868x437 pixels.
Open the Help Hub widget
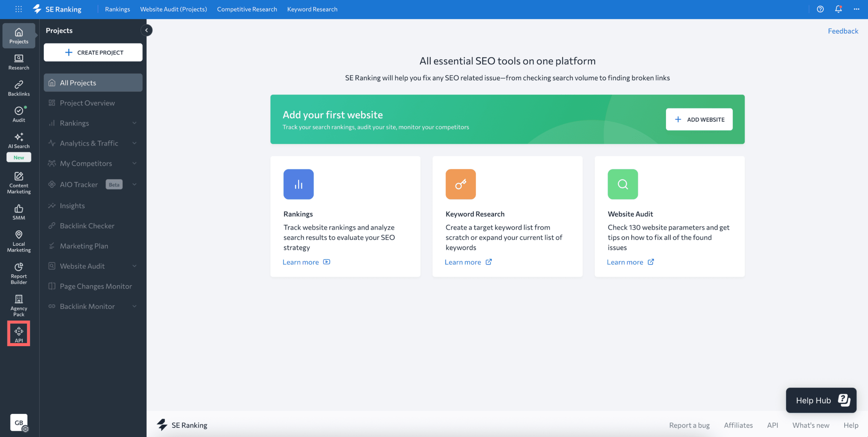821,400
